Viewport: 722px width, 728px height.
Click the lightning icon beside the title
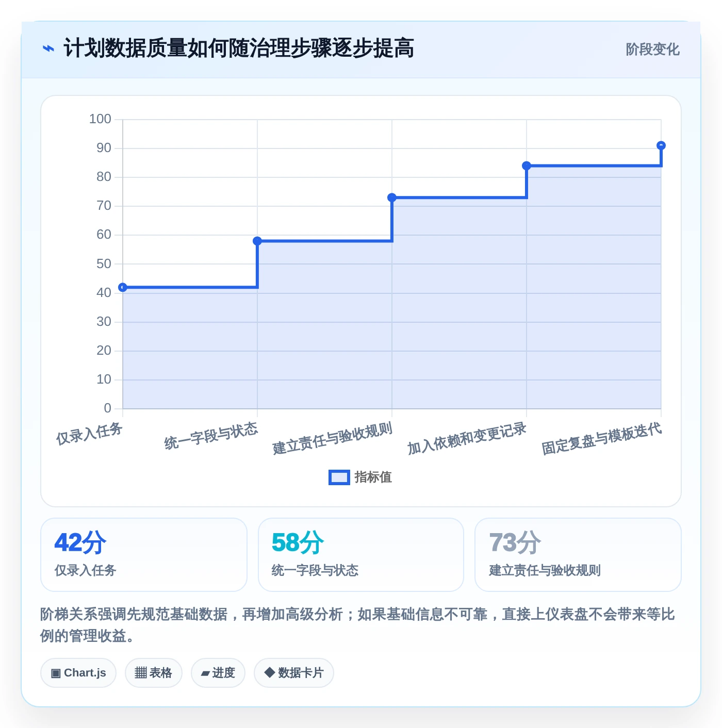(x=48, y=48)
